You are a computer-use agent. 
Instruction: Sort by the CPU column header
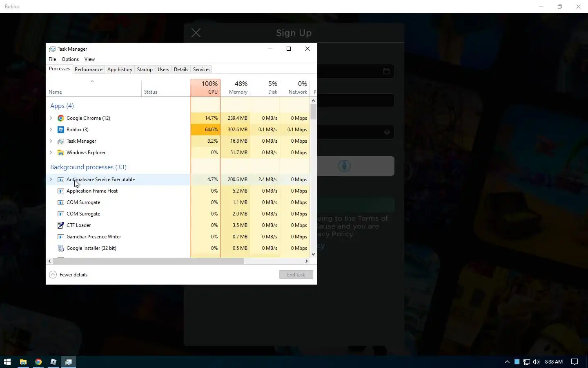(x=205, y=88)
